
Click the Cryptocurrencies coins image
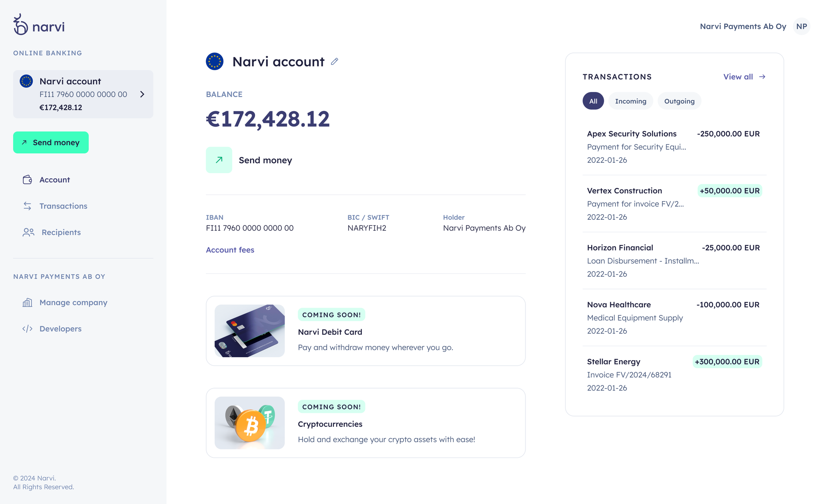[250, 423]
